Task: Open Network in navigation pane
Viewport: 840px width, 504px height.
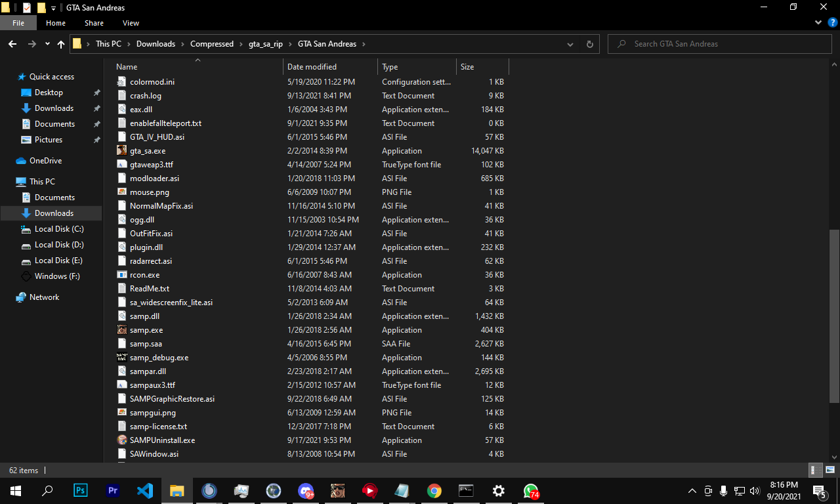Action: (x=44, y=297)
